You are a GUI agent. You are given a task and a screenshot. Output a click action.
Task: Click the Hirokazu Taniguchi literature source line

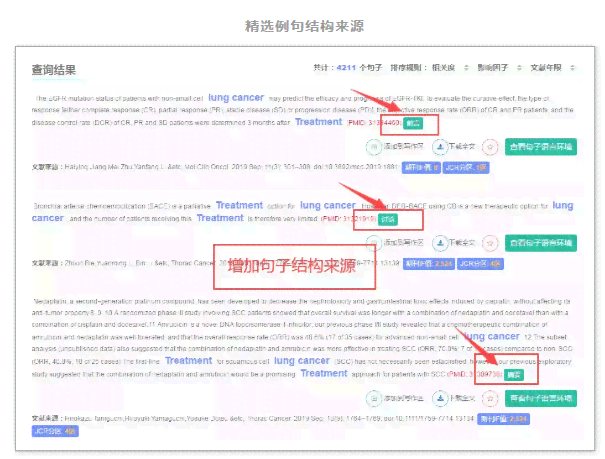click(253, 418)
